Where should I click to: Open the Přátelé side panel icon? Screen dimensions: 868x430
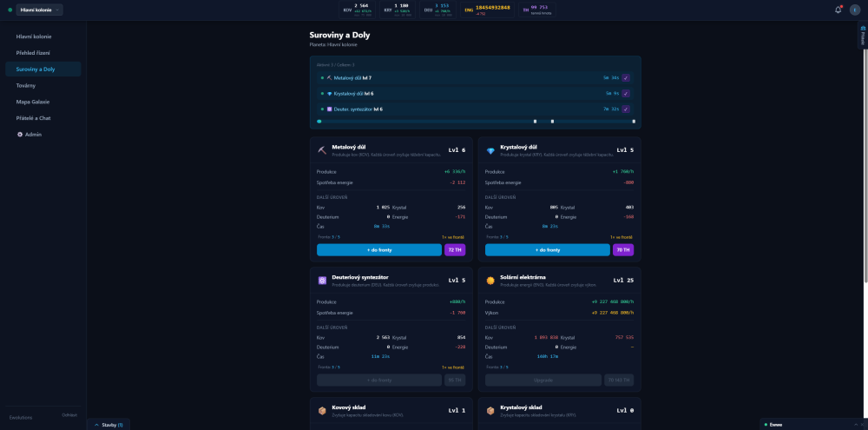click(863, 36)
